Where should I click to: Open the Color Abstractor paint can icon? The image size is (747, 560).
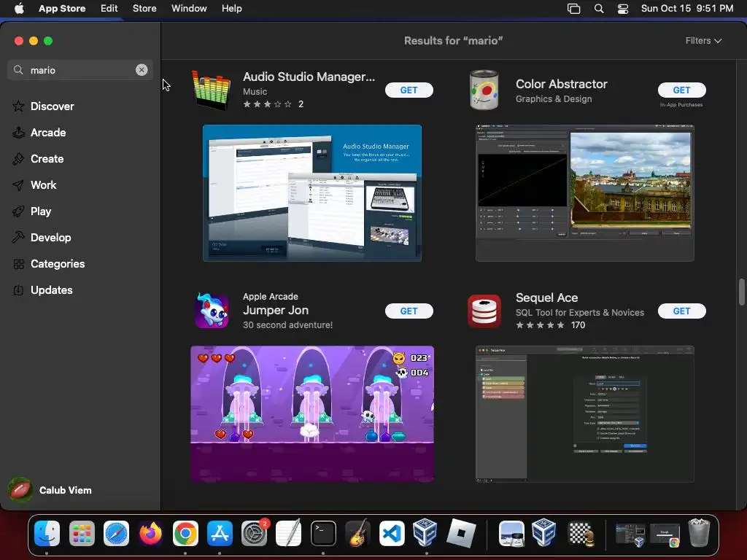(x=484, y=90)
